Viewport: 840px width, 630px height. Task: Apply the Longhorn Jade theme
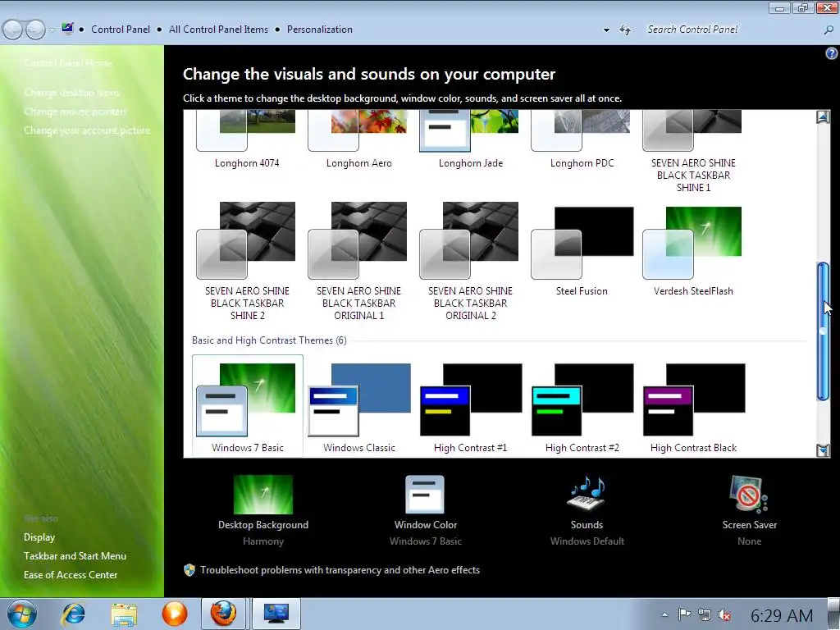pyautogui.click(x=470, y=139)
